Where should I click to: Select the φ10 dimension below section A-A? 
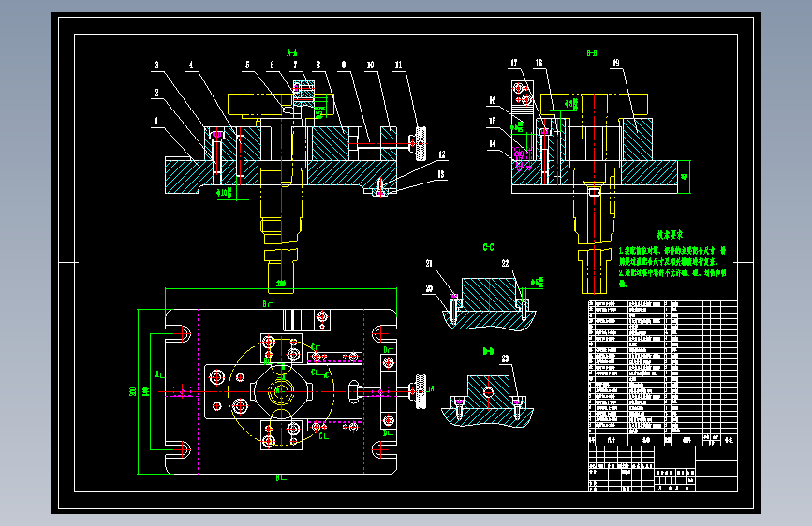(225, 193)
